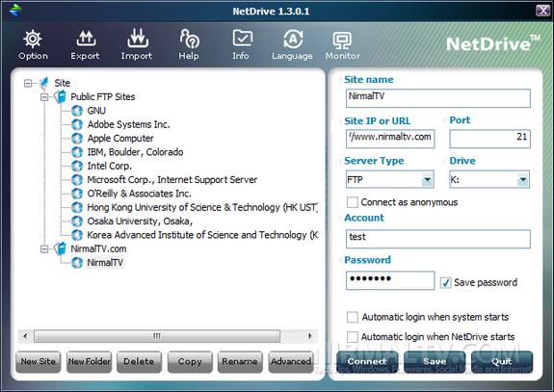This screenshot has width=554, height=392.
Task: Select the 'NirmalTV' site entry
Action: [105, 263]
